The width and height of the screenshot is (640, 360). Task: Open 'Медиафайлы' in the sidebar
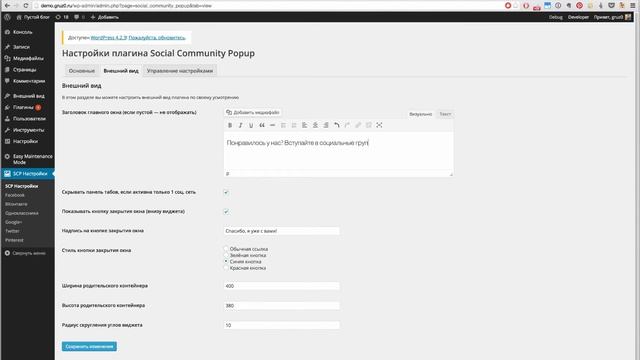click(x=27, y=58)
